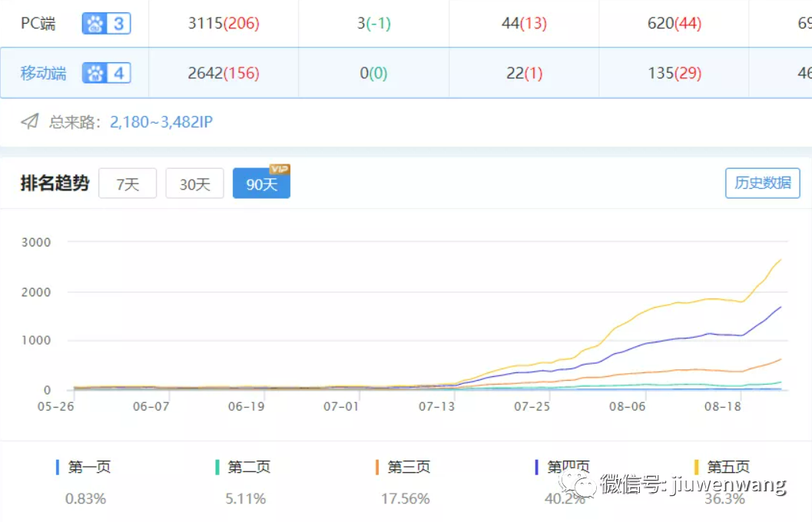Viewport: 812px width, 522px height.
Task: Click the 第三页 percentage 17.56%
Action: (406, 499)
